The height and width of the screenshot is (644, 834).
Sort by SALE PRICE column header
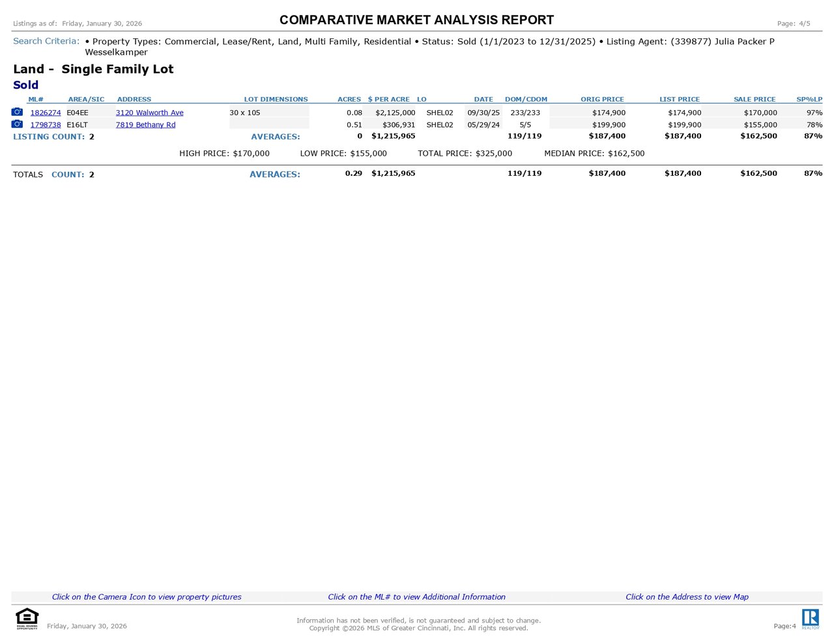coord(755,99)
